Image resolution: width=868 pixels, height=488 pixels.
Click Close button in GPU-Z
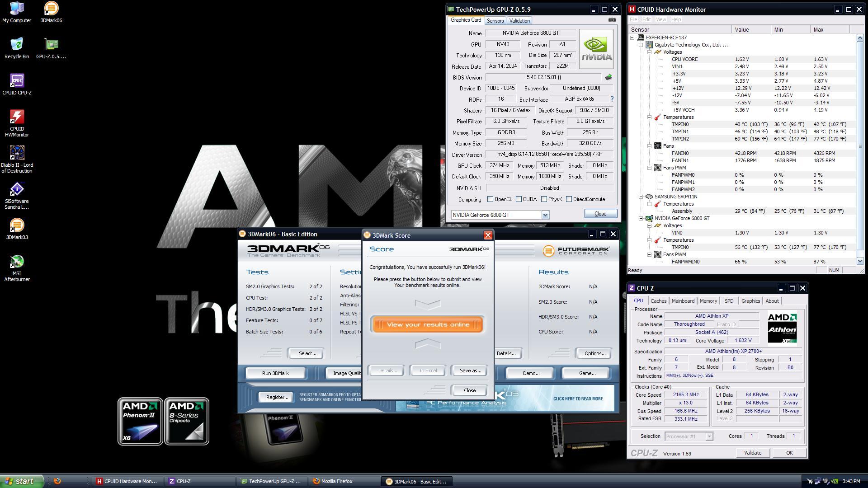pyautogui.click(x=600, y=214)
